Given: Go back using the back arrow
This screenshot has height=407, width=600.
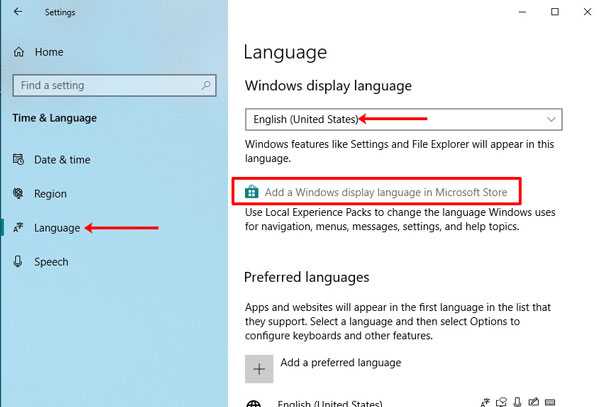Looking at the screenshot, I should [x=18, y=11].
